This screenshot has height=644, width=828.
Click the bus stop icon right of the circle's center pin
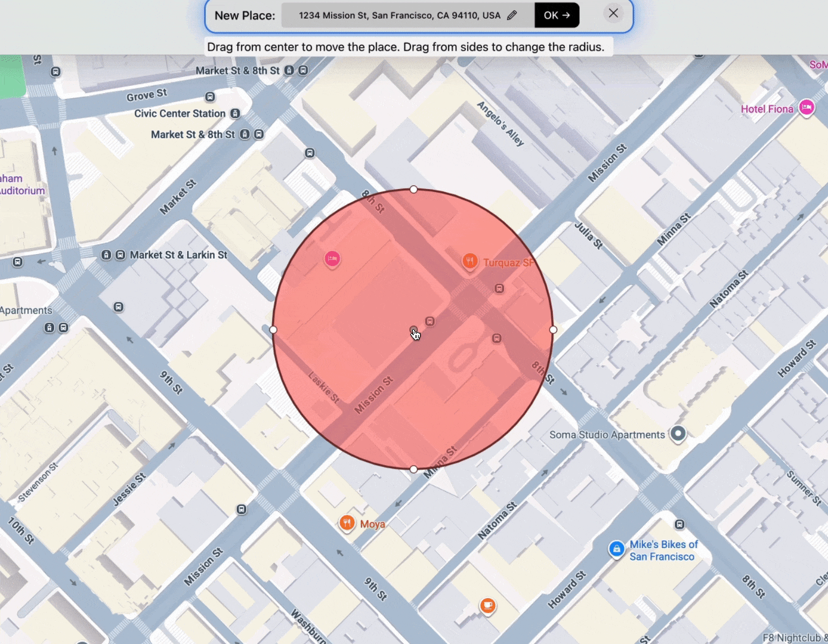coord(430,321)
